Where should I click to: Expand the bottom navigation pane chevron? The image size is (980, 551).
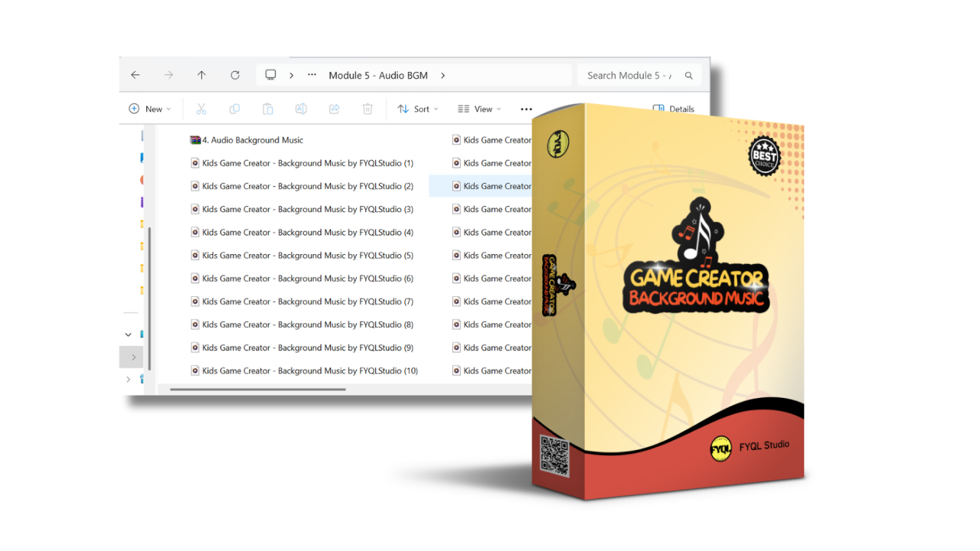(128, 380)
